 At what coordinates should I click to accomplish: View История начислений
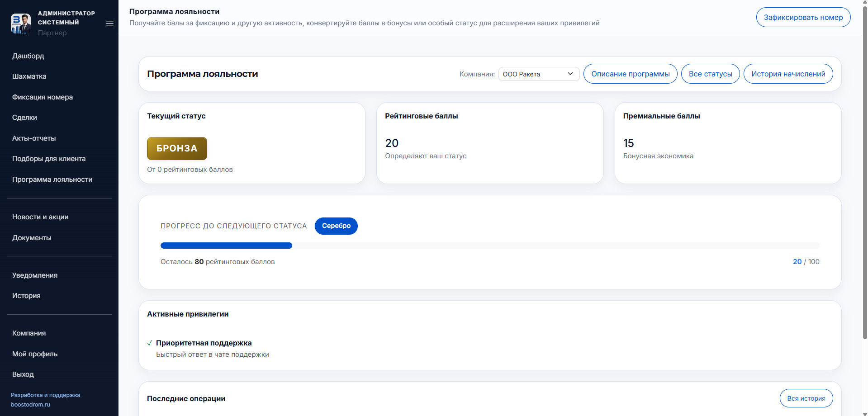pyautogui.click(x=788, y=74)
